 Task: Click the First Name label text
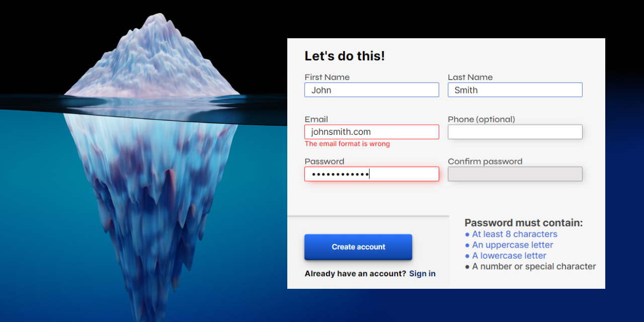[x=327, y=77]
